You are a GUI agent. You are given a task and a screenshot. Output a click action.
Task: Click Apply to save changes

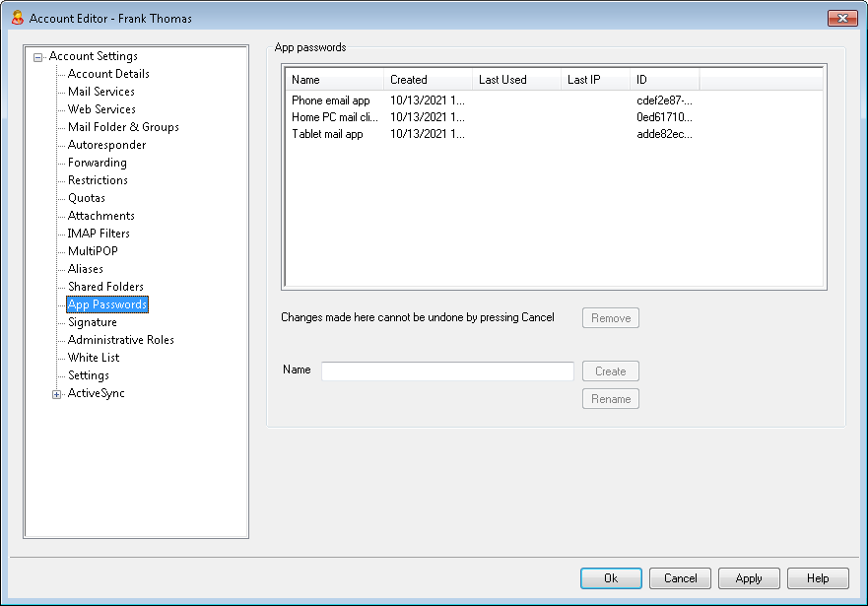(749, 578)
